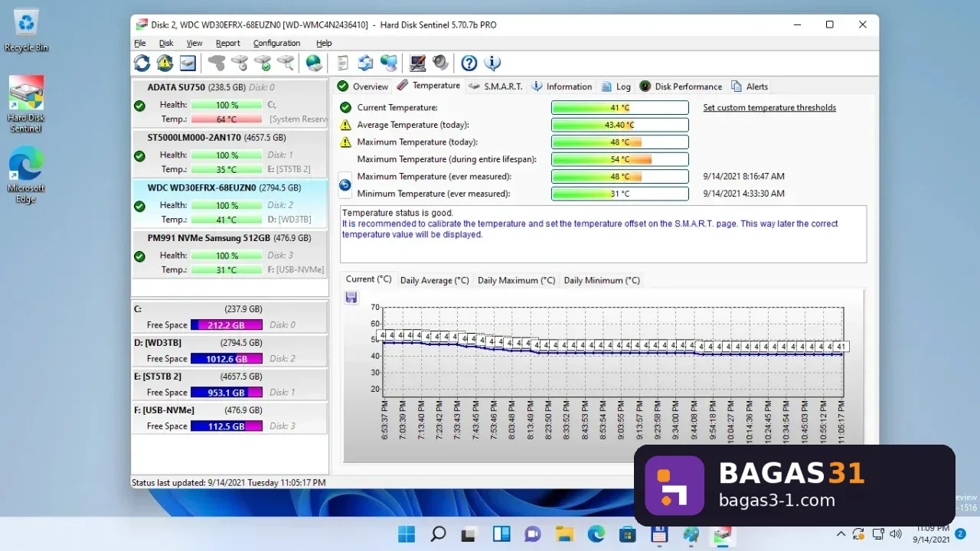Click the blue reset arrow beside Maximum Temperature
The image size is (980, 551).
click(x=345, y=185)
